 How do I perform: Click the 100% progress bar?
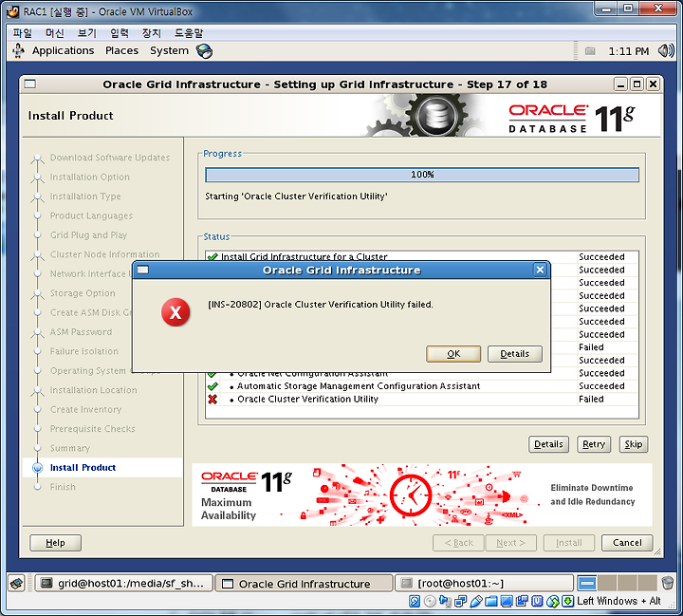point(422,175)
